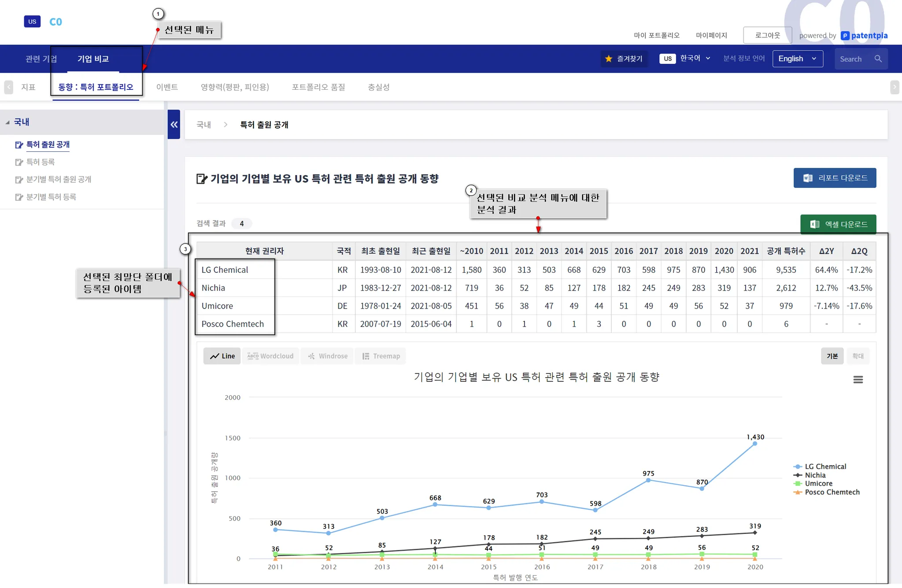
Task: Click the Excel download icon button
Action: [814, 224]
